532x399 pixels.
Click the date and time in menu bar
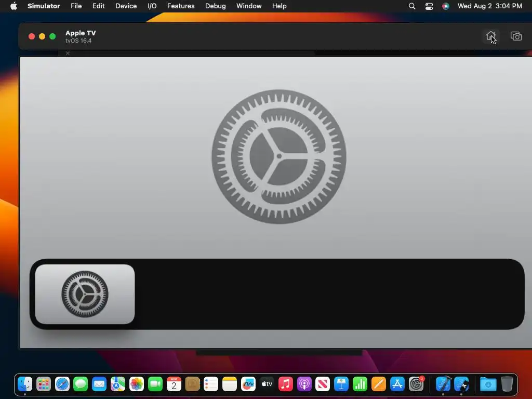[x=489, y=6]
